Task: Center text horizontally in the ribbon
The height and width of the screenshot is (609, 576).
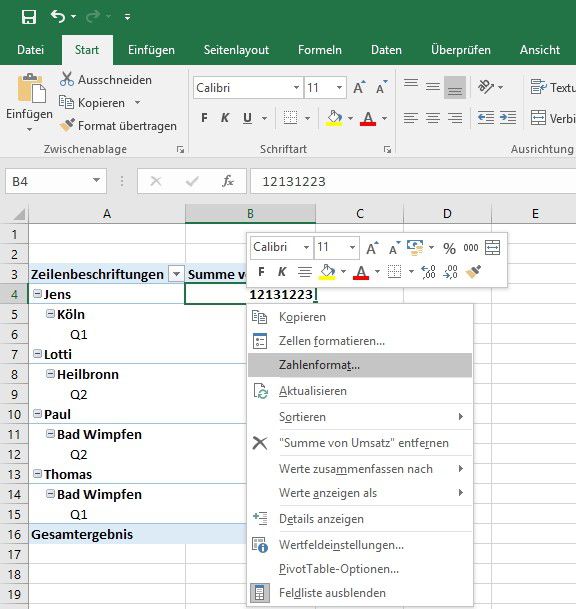Action: [x=433, y=118]
